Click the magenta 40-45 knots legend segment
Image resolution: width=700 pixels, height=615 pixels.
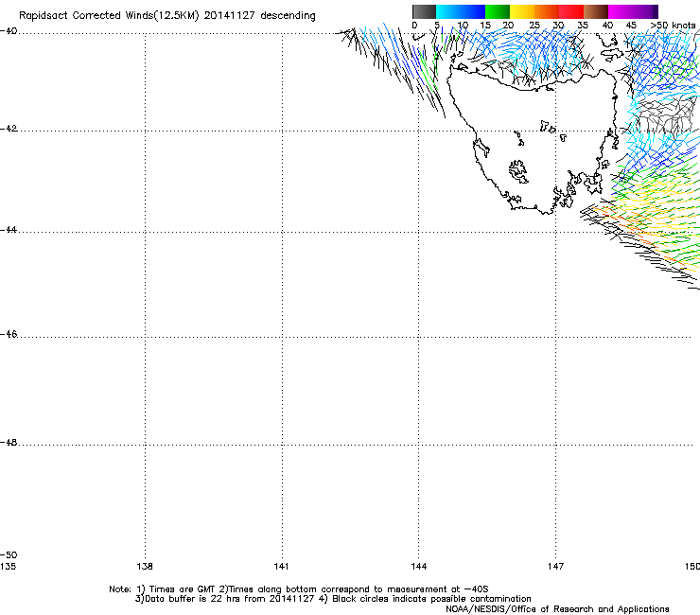(x=621, y=11)
